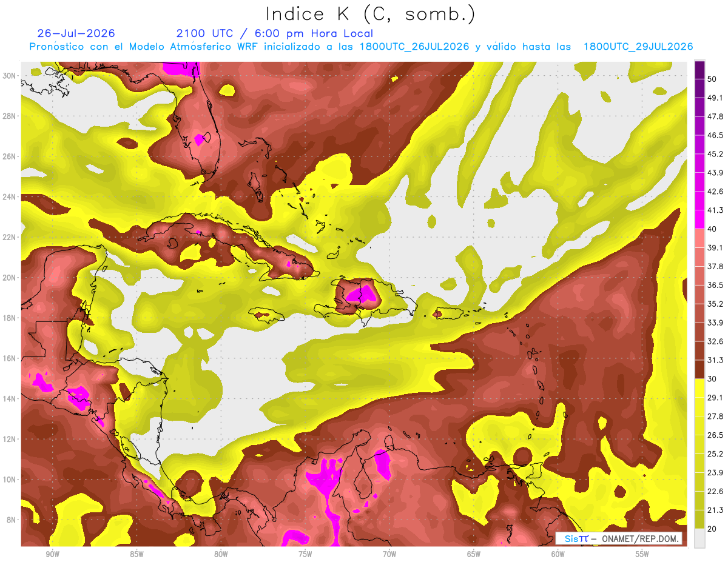This screenshot has height=562, width=728.
Task: Click the 'Indice K (C, somb.)' title
Action: pos(371,14)
